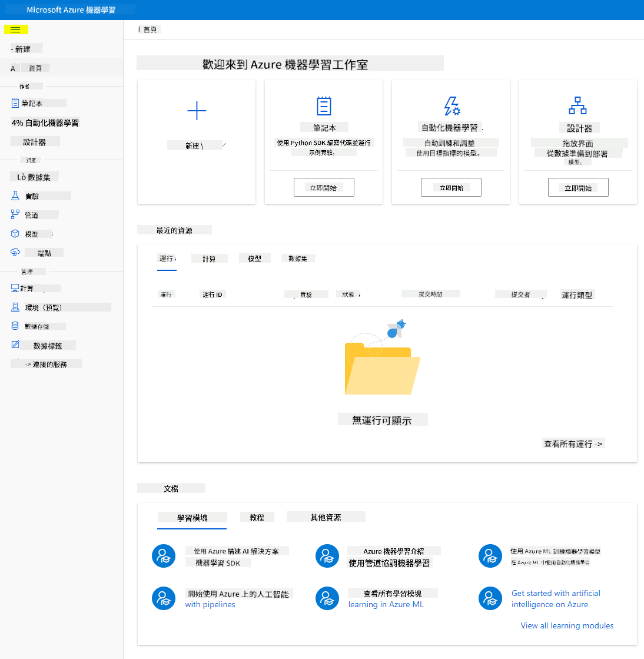Toggle the hamburger navigation menu
This screenshot has height=659, width=644.
pos(15,30)
